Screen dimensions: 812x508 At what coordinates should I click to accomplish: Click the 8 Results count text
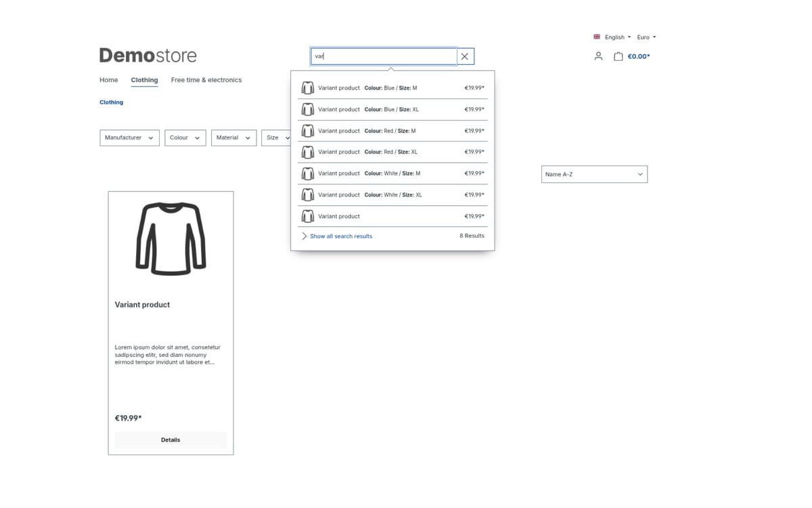[x=472, y=236]
